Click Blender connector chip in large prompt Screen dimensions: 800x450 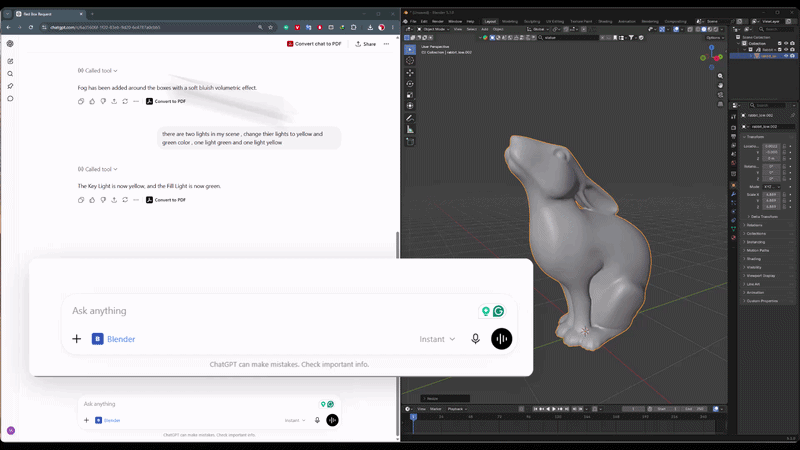[113, 339]
